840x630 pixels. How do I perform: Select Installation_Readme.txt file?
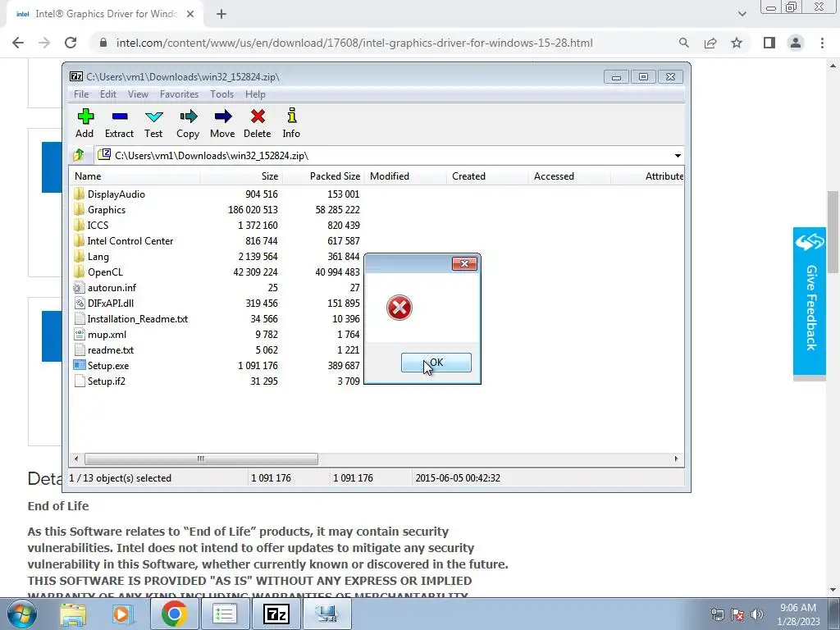(138, 318)
